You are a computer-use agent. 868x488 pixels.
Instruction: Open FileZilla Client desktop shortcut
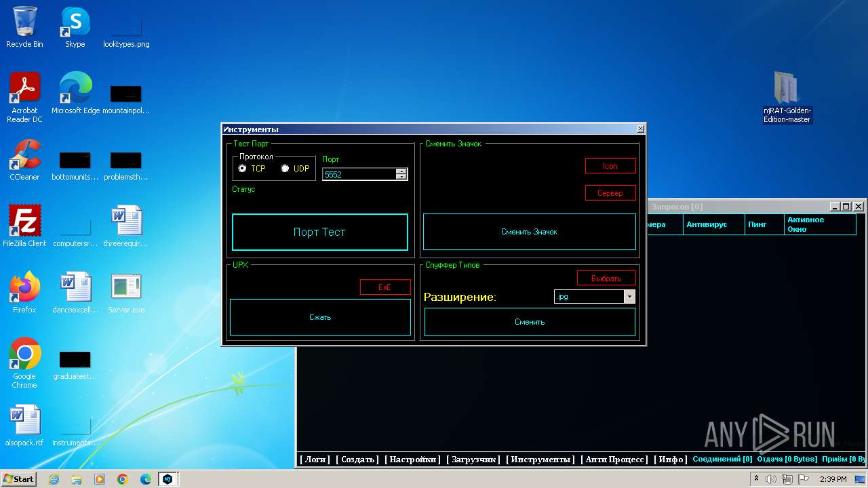(x=24, y=226)
